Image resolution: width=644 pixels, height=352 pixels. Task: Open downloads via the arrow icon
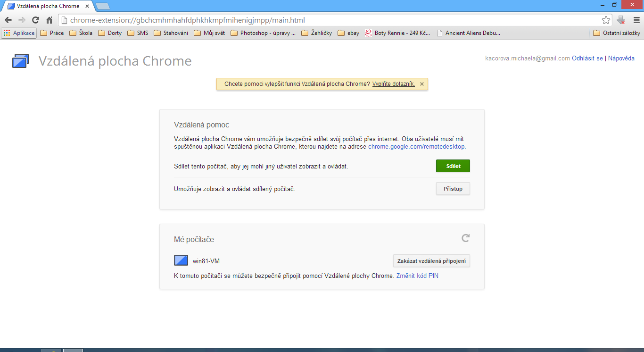621,20
